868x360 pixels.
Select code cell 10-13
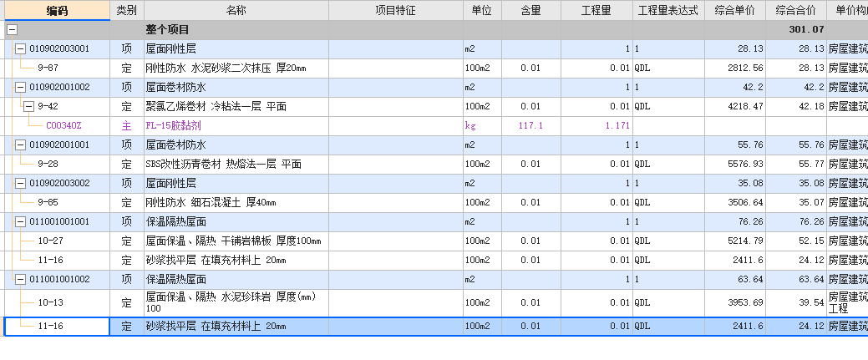tap(58, 302)
